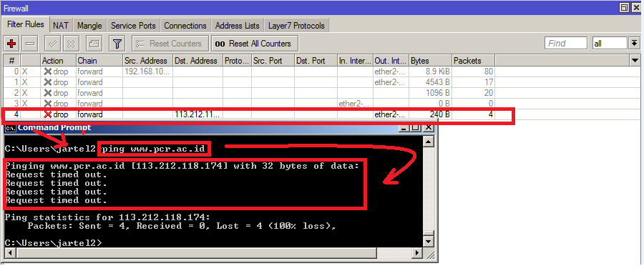This screenshot has height=266, width=644.
Task: Click drop action icon on rule 0
Action: click(x=48, y=72)
